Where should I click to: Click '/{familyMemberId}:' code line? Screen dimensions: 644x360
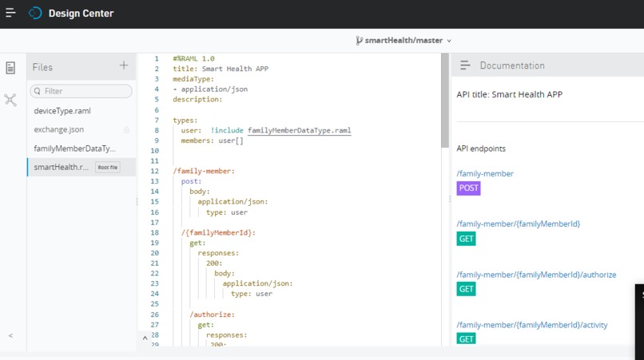tap(218, 233)
